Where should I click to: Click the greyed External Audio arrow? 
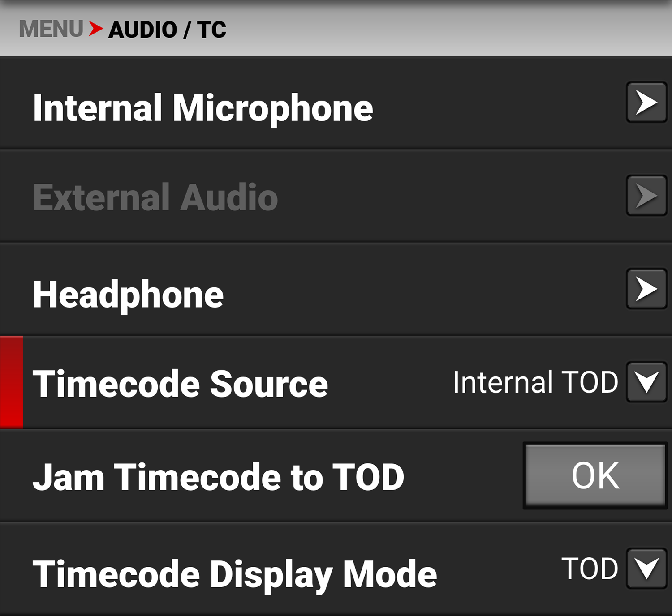[646, 196]
